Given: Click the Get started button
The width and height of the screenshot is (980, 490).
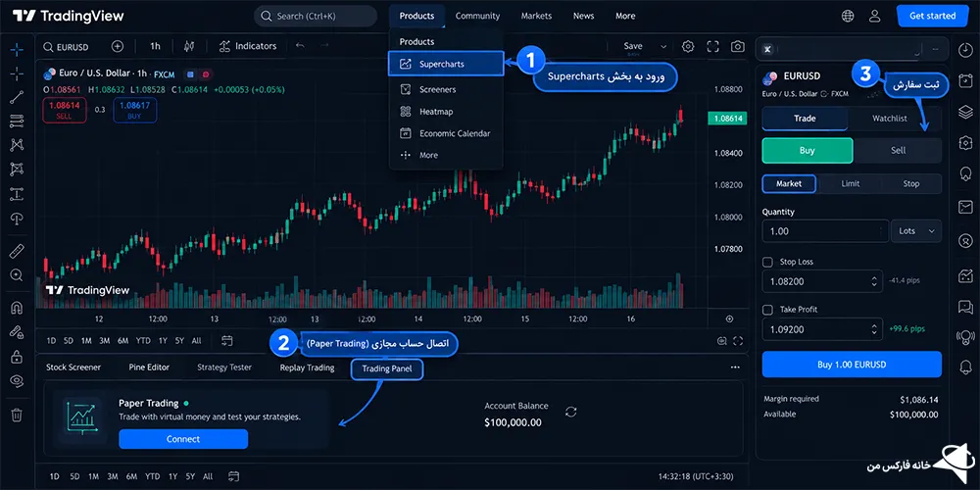Looking at the screenshot, I should coord(932,16).
